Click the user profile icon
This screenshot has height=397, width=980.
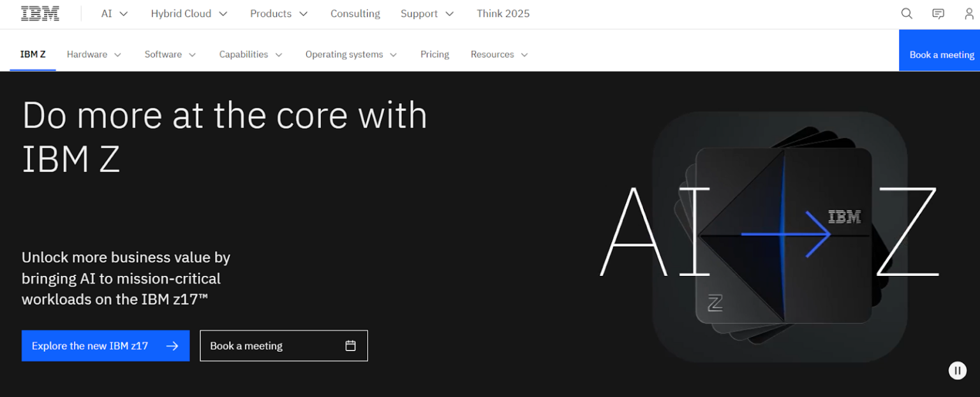(x=969, y=14)
